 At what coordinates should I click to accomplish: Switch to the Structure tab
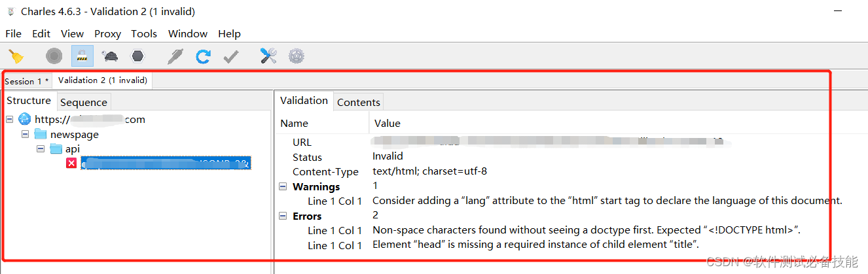(29, 100)
